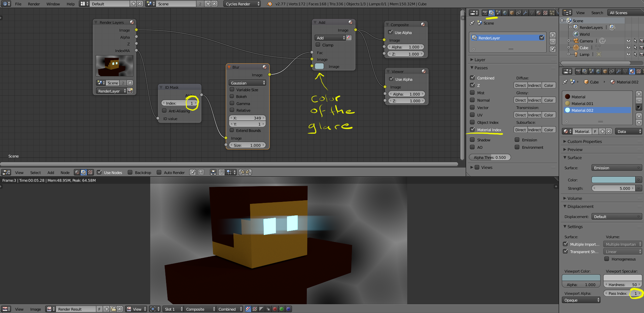This screenshot has width=644, height=313.
Task: Open the Render Layers properties tab
Action: point(491,13)
